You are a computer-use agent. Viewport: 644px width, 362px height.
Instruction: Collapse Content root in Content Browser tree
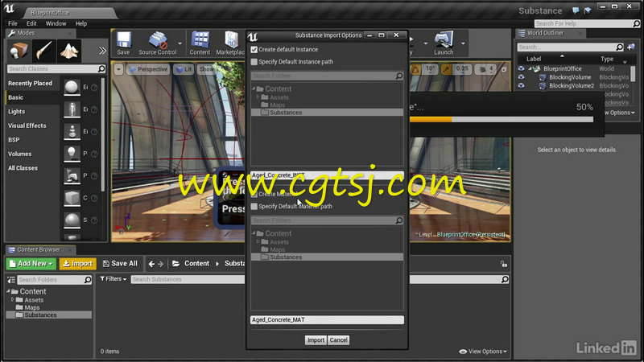8,291
